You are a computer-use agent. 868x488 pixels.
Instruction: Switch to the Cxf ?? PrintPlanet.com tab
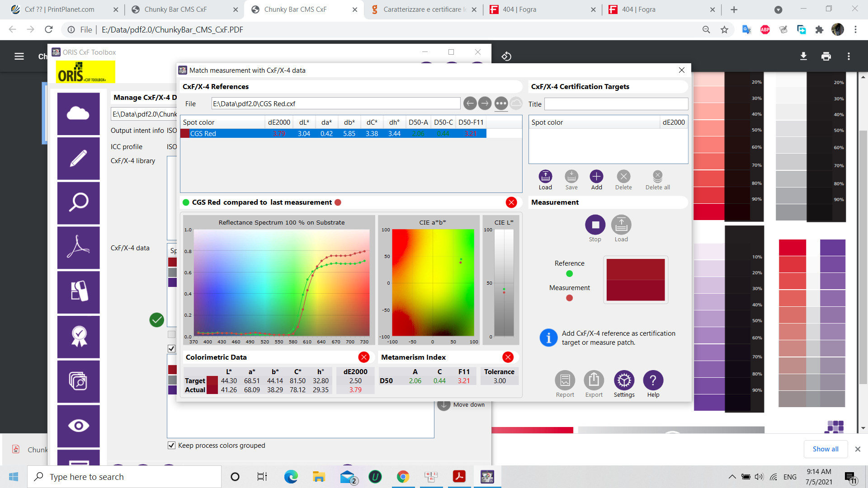pyautogui.click(x=59, y=9)
